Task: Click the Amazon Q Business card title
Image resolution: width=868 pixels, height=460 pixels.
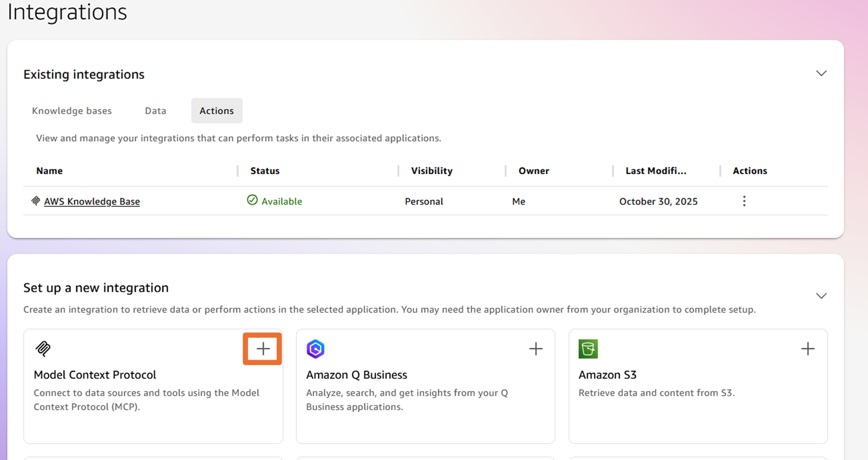Action: tap(357, 375)
